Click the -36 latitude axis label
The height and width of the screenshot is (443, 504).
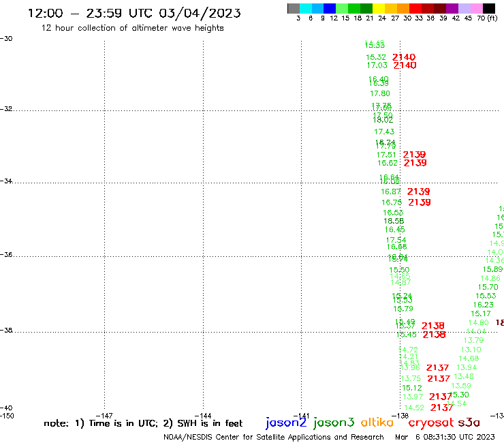[6, 254]
